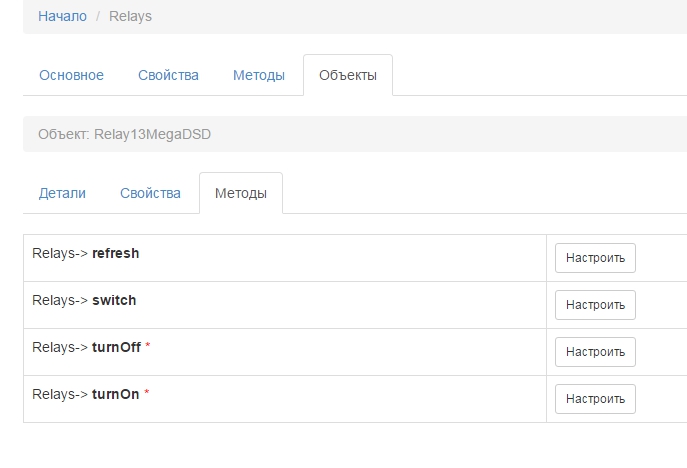Switch to the Основное tab
Viewport: 687px width, 468px height.
[x=71, y=75]
